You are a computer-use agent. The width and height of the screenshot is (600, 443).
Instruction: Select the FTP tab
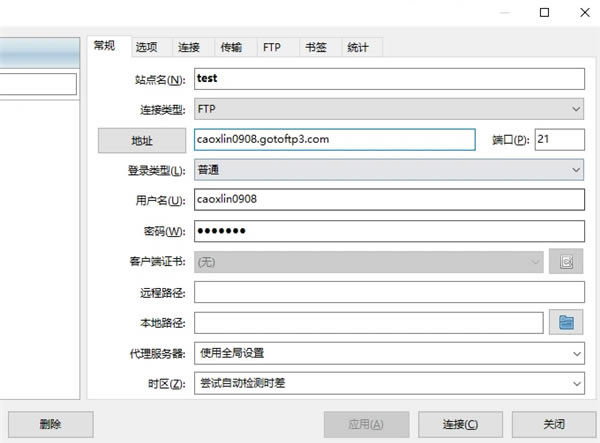click(272, 47)
